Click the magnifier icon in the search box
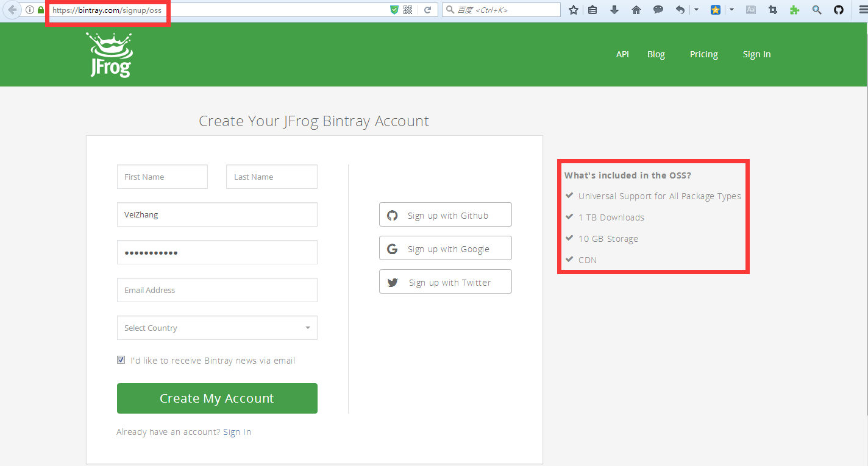This screenshot has height=466, width=868. (x=450, y=10)
